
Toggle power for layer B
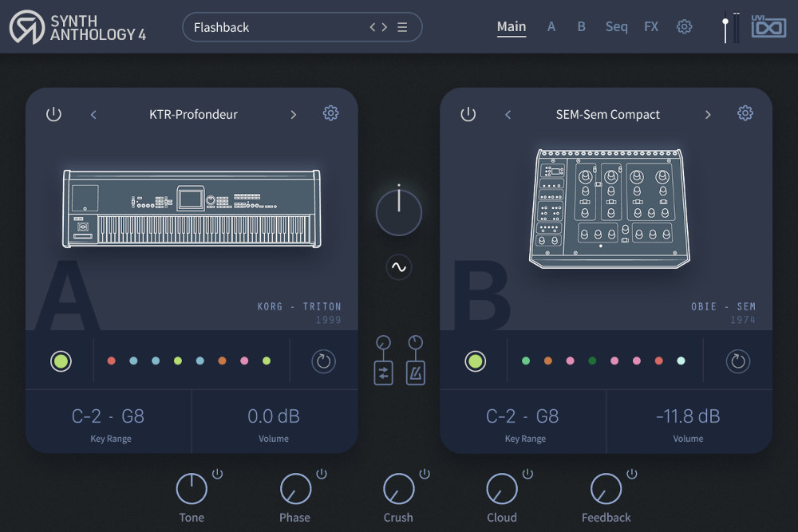[x=468, y=113]
